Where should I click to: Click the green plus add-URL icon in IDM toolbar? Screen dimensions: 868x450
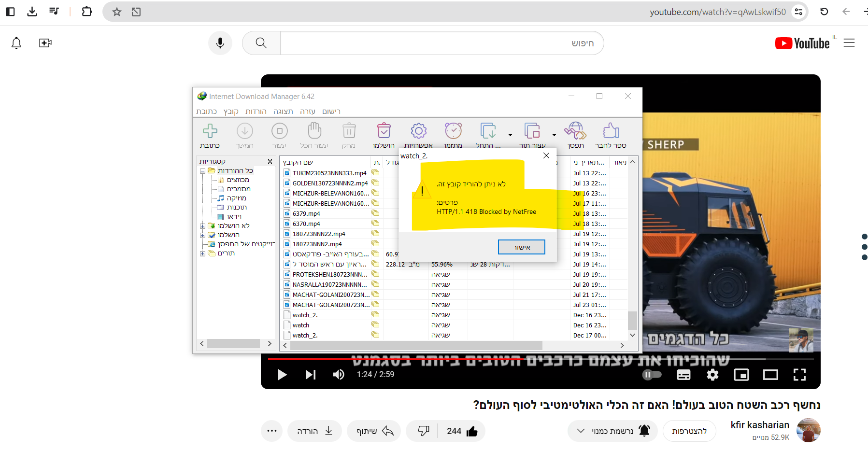tap(210, 131)
